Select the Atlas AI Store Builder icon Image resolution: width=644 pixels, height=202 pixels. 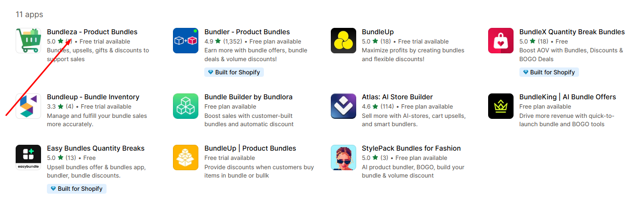point(343,106)
